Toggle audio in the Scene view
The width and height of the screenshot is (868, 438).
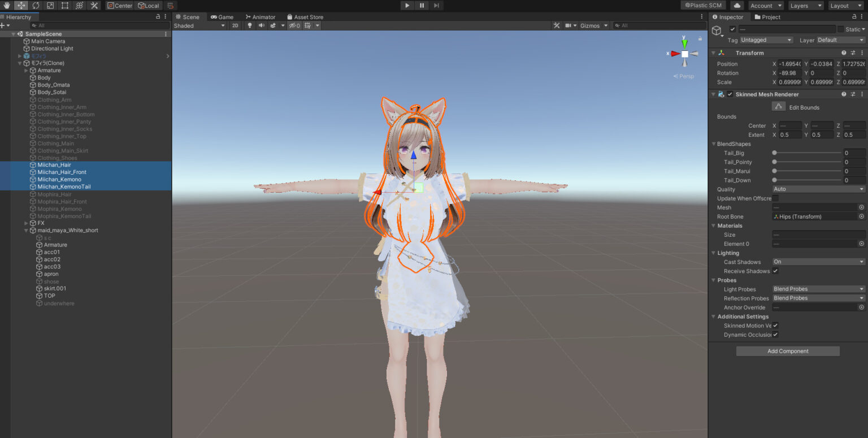(262, 25)
